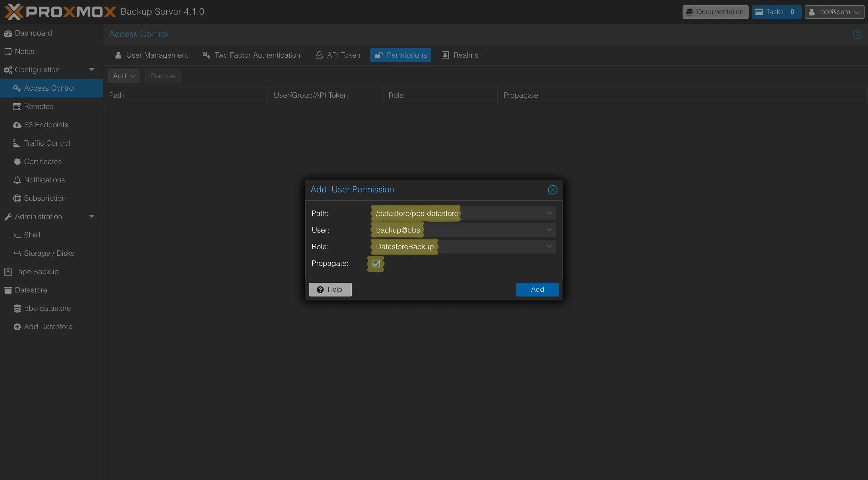
Task: Switch to the API Token tab
Action: click(x=338, y=55)
